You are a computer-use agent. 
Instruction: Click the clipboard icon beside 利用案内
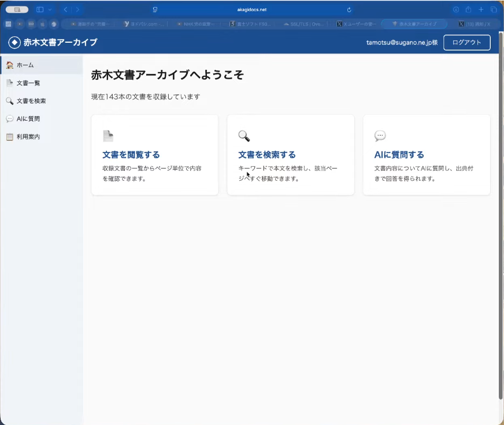[x=9, y=137]
